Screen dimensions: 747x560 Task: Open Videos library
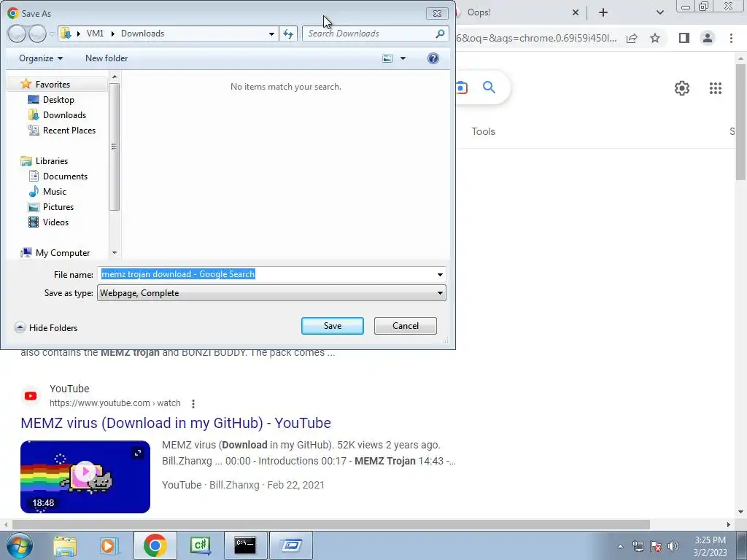point(55,222)
